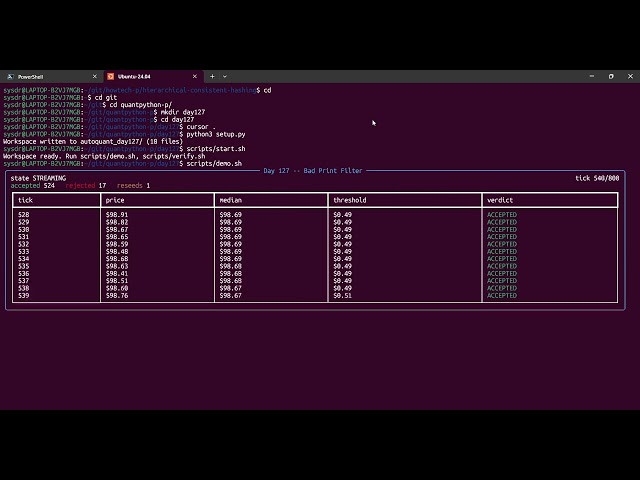Image resolution: width=640 pixels, height=480 pixels.
Task: Click the 'python3 setup.py' command text
Action: tap(216, 134)
